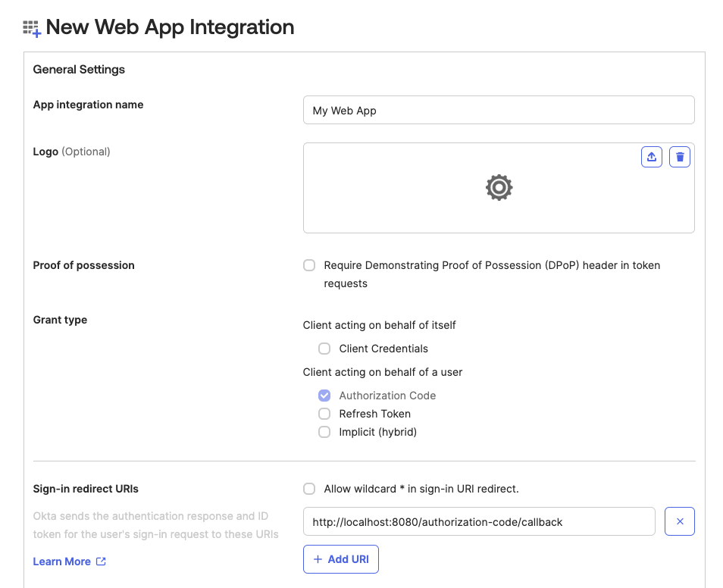The height and width of the screenshot is (588, 723).
Task: Click the Grant type label
Action: (x=60, y=320)
